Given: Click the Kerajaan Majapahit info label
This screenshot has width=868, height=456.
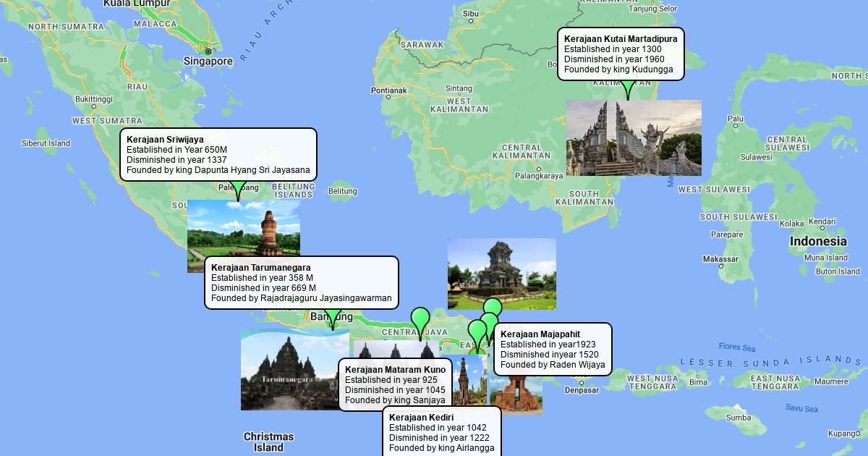Looking at the screenshot, I should (553, 350).
